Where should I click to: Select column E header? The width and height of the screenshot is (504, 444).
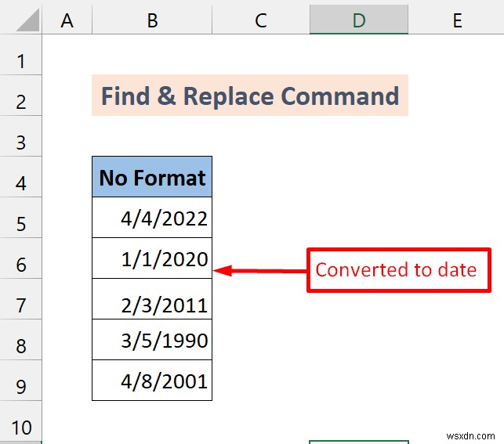(456, 20)
